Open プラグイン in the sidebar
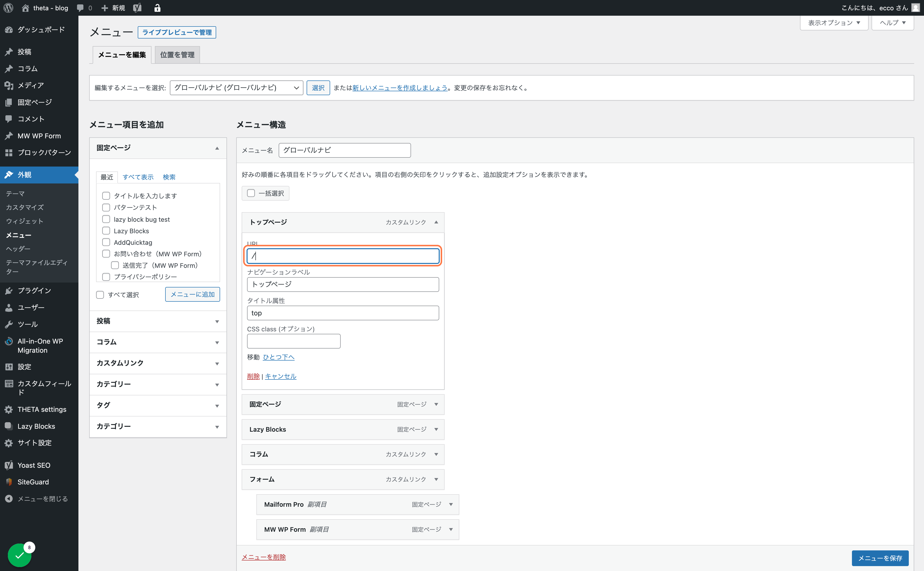This screenshot has height=571, width=924. click(x=39, y=290)
